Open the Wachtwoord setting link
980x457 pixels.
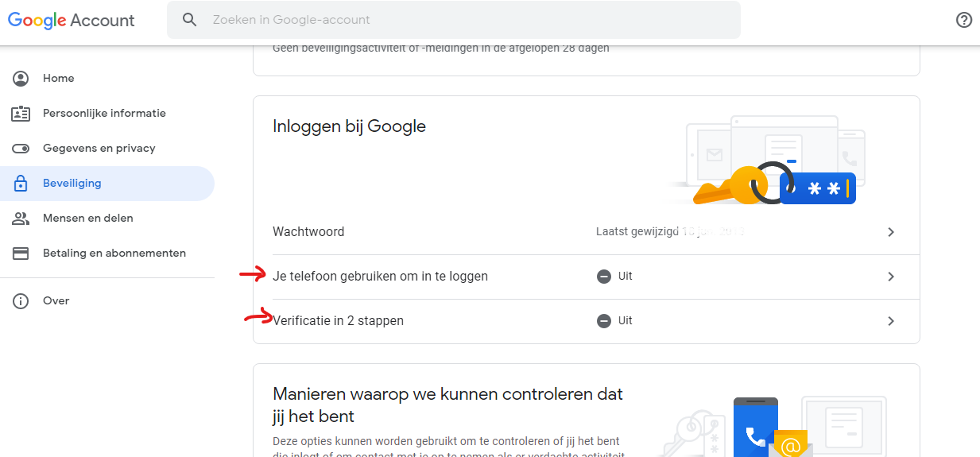308,232
